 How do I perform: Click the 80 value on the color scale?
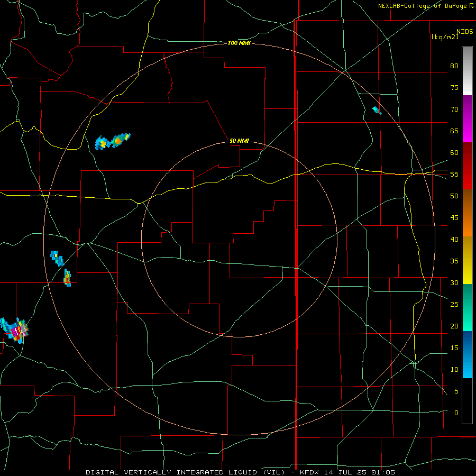(x=454, y=66)
